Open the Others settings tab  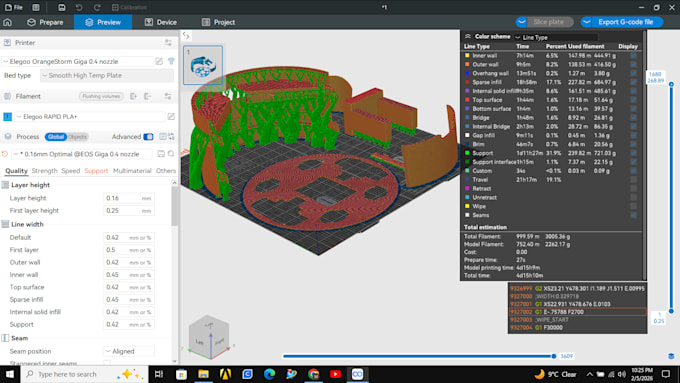(x=166, y=171)
